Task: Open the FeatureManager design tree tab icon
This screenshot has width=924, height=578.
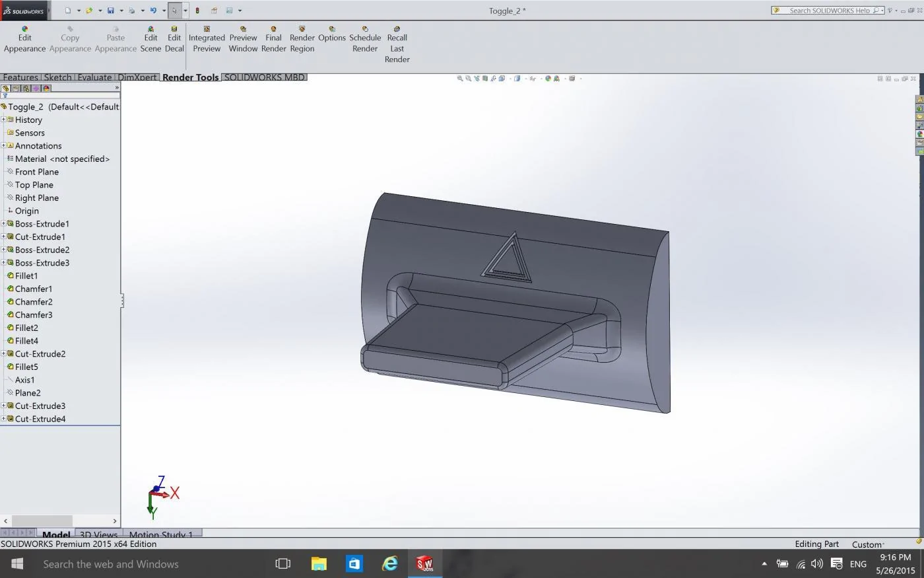Action: click(x=5, y=88)
